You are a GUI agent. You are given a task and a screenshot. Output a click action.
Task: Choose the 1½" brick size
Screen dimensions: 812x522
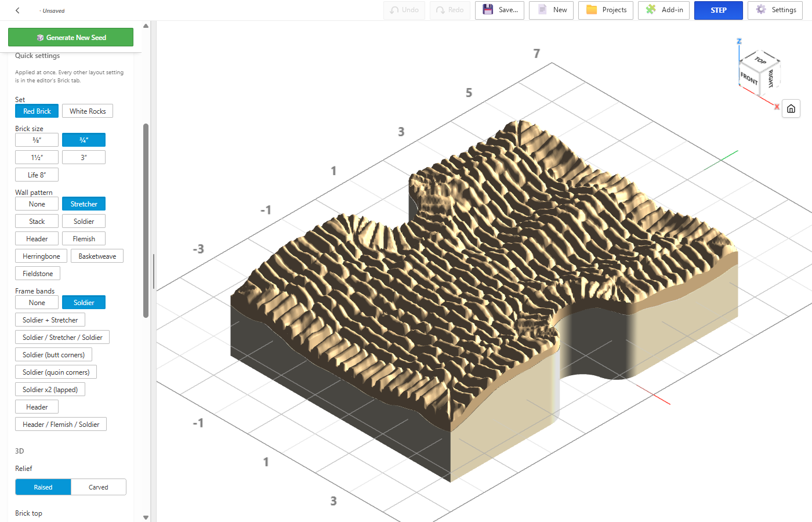pos(37,158)
